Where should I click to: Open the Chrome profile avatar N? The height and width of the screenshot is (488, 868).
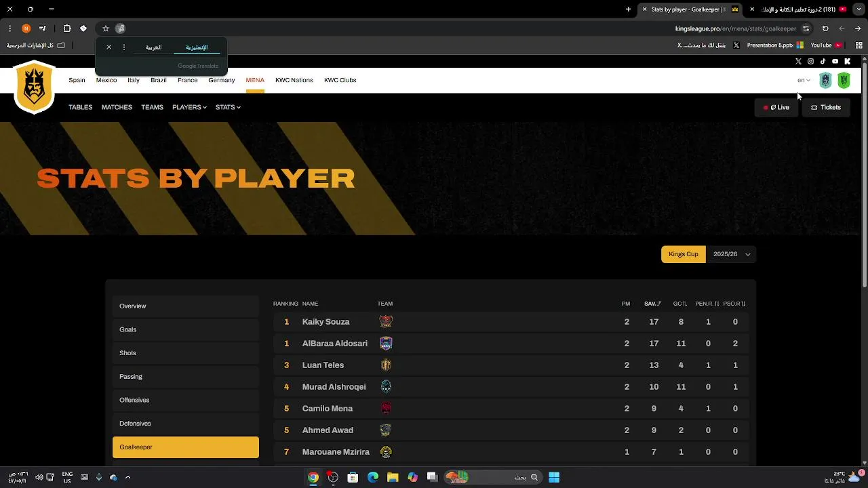pyautogui.click(x=26, y=28)
